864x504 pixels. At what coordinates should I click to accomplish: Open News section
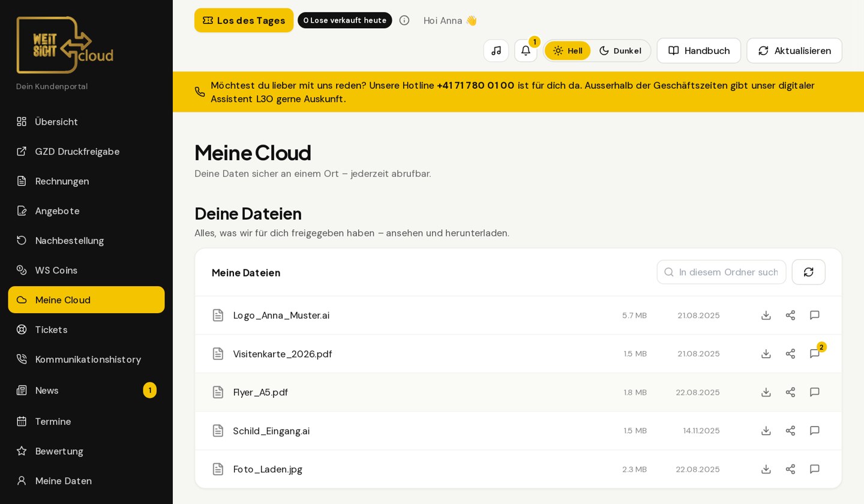86,390
